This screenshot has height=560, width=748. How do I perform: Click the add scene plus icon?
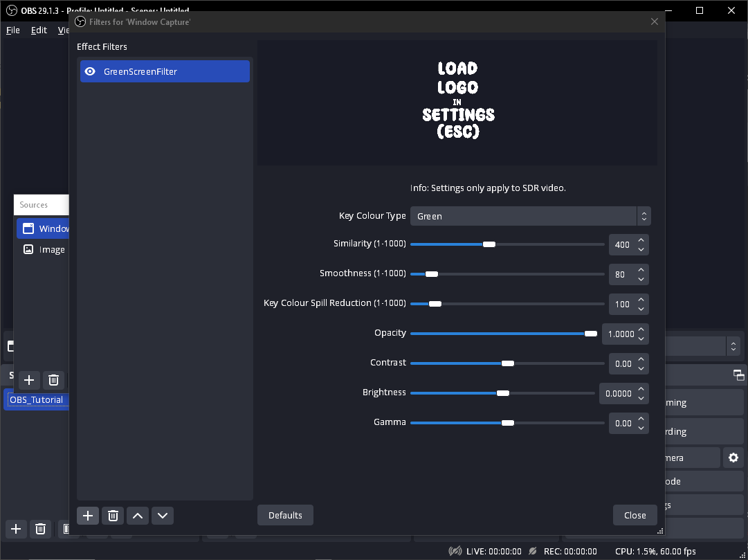pyautogui.click(x=16, y=530)
